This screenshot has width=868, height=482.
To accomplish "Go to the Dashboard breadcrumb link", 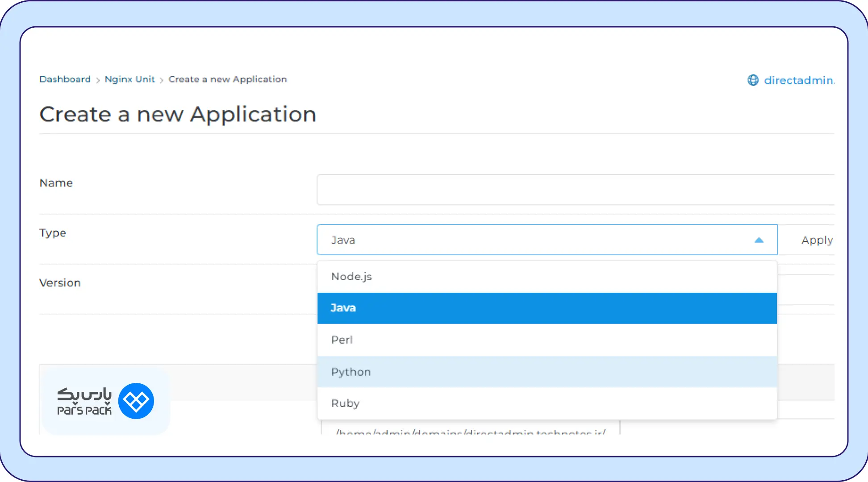I will point(65,79).
